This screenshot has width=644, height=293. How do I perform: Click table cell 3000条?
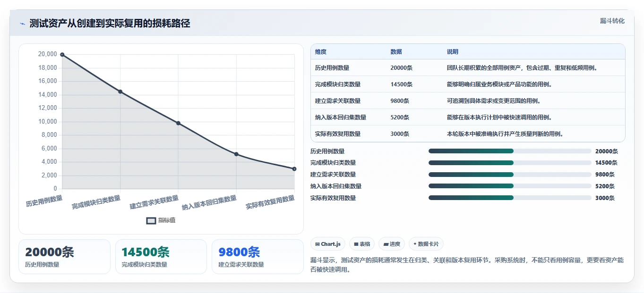click(400, 134)
